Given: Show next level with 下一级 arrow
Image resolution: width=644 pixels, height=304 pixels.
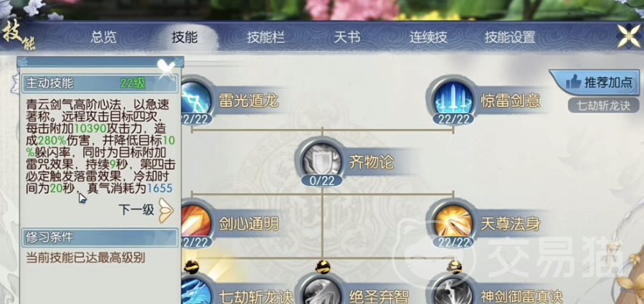Looking at the screenshot, I should tap(167, 210).
